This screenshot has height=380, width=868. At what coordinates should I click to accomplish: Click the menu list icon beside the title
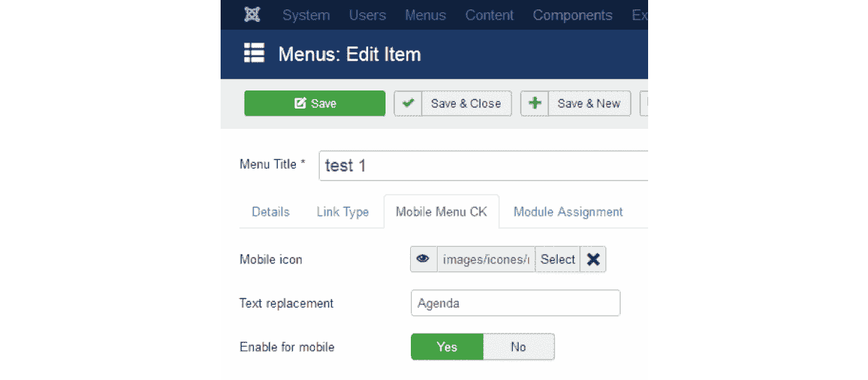point(254,54)
